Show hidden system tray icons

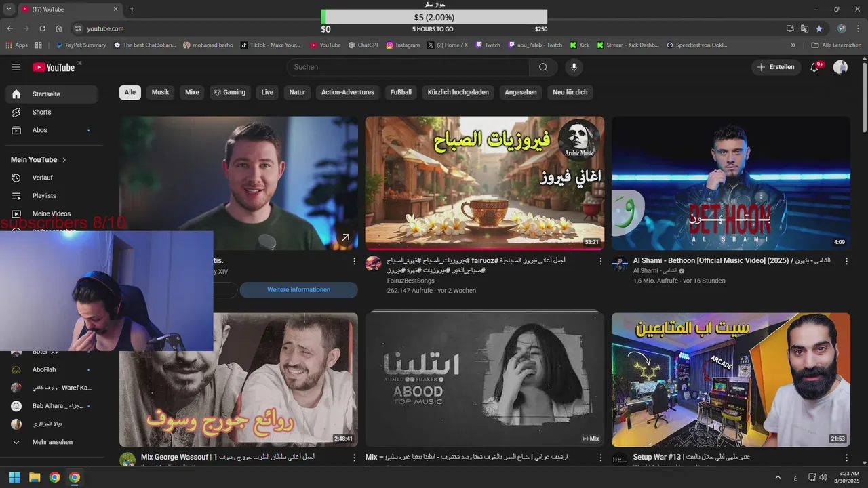coord(778,477)
